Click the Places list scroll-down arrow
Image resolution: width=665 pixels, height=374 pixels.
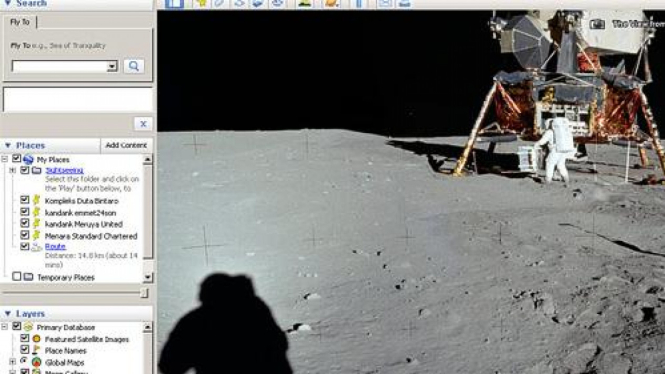pyautogui.click(x=148, y=277)
